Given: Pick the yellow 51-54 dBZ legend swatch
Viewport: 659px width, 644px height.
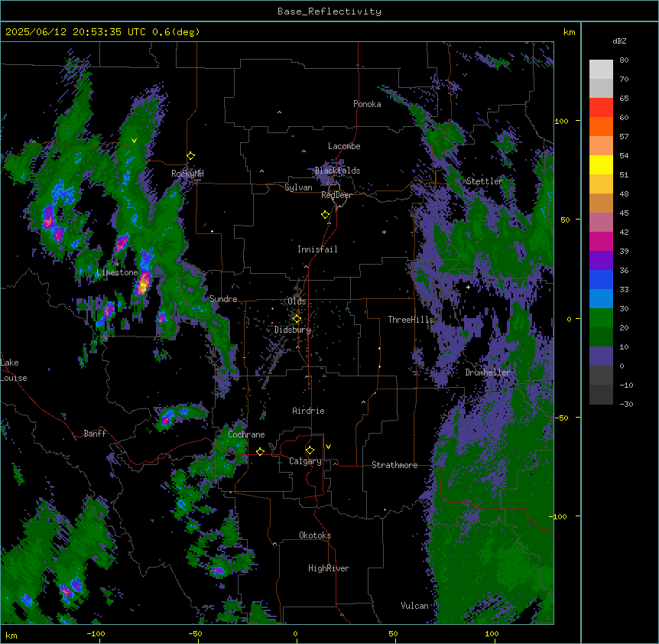Looking at the screenshot, I should (x=601, y=164).
